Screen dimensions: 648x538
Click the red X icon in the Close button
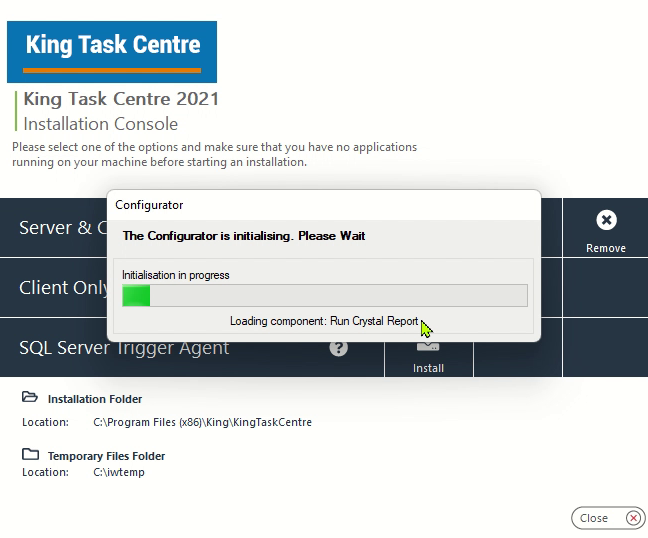[633, 518]
